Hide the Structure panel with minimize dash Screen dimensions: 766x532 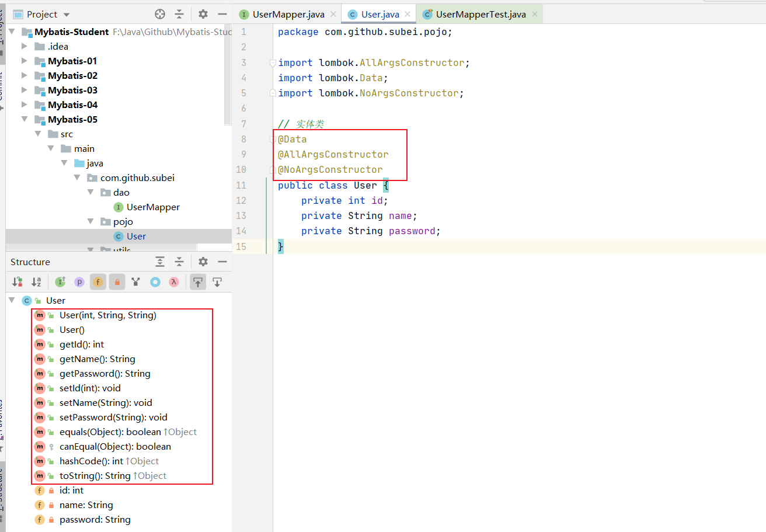pyautogui.click(x=222, y=262)
